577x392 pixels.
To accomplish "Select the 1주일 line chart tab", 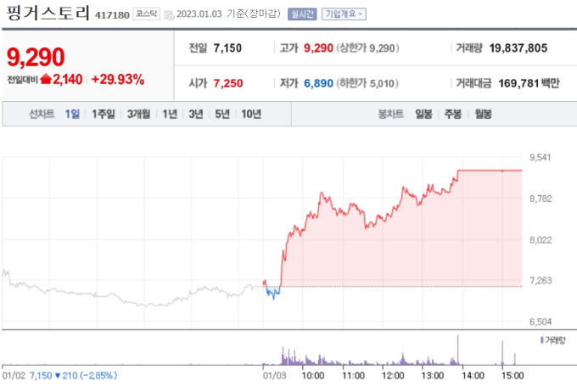I will (104, 114).
